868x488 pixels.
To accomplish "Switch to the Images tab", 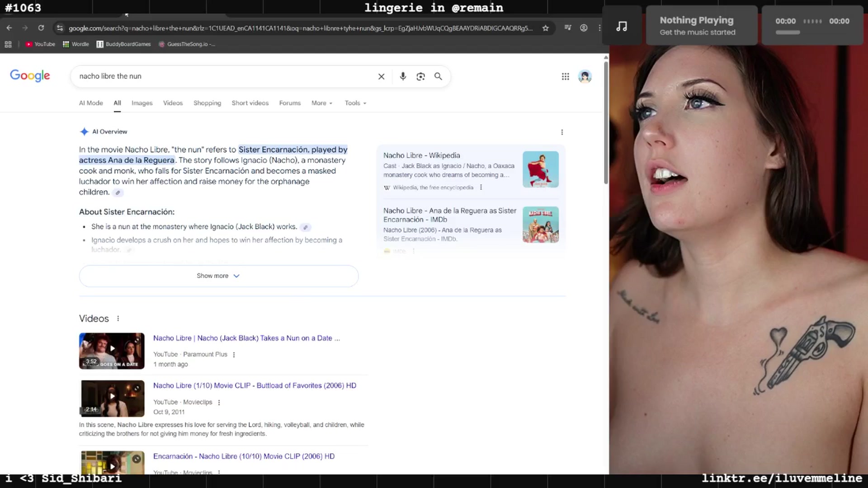I will tap(142, 103).
